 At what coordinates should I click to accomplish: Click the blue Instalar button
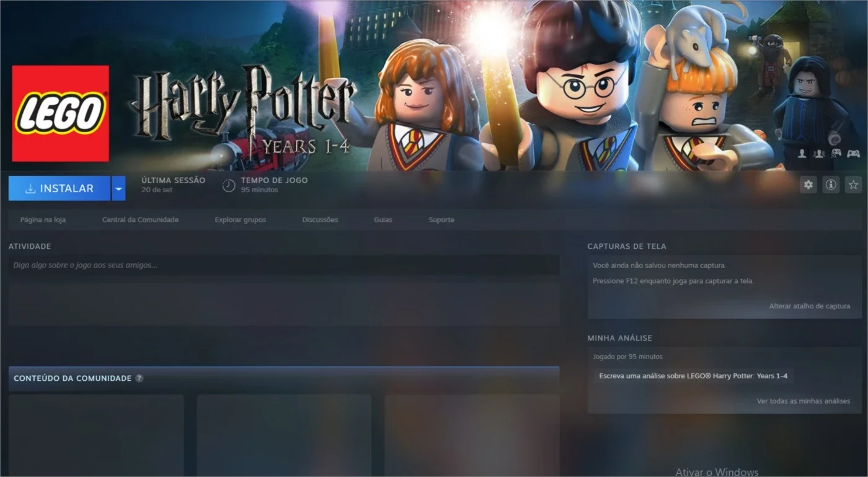[60, 189]
